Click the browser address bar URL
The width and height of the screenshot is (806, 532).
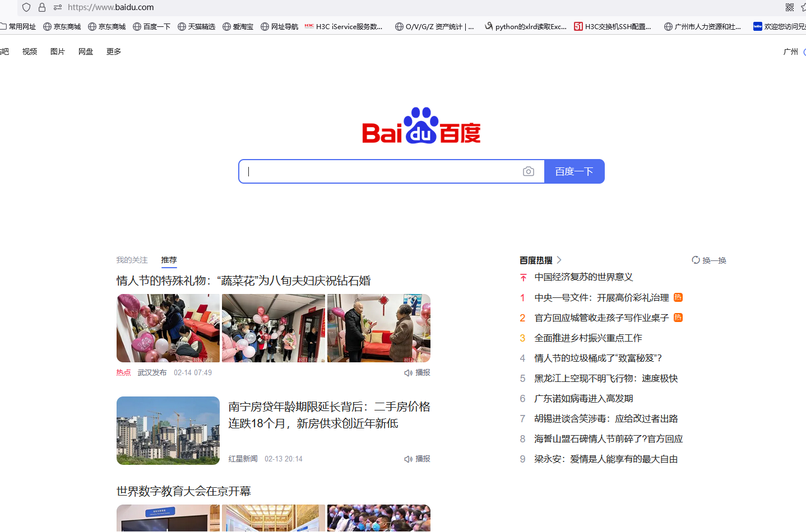coord(111,7)
